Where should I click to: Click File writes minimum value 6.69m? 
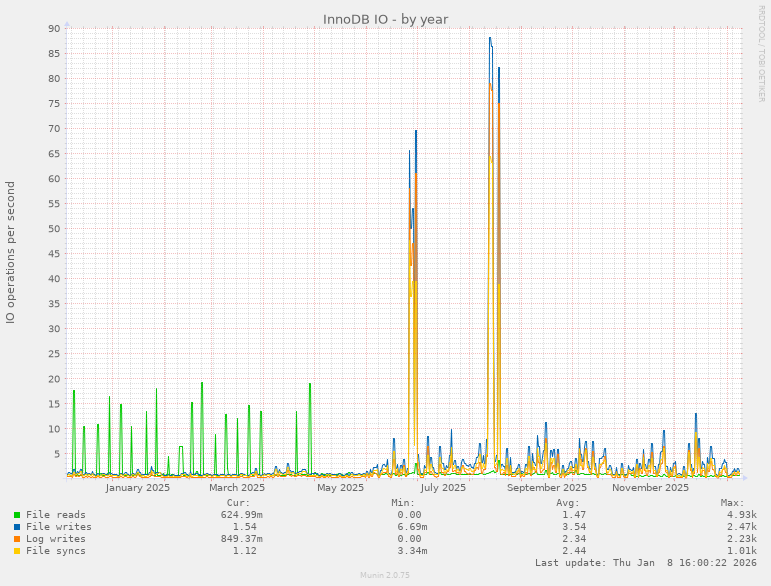tap(412, 527)
